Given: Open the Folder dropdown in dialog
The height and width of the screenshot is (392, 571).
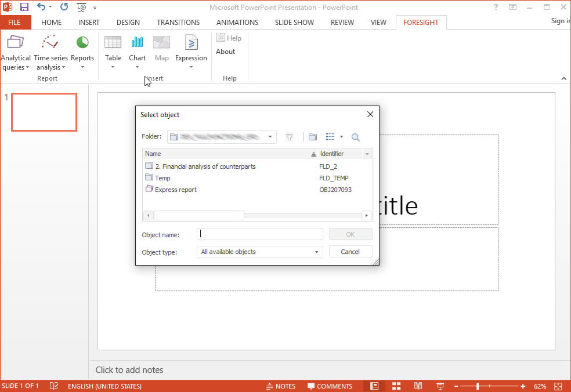Looking at the screenshot, I should (270, 137).
